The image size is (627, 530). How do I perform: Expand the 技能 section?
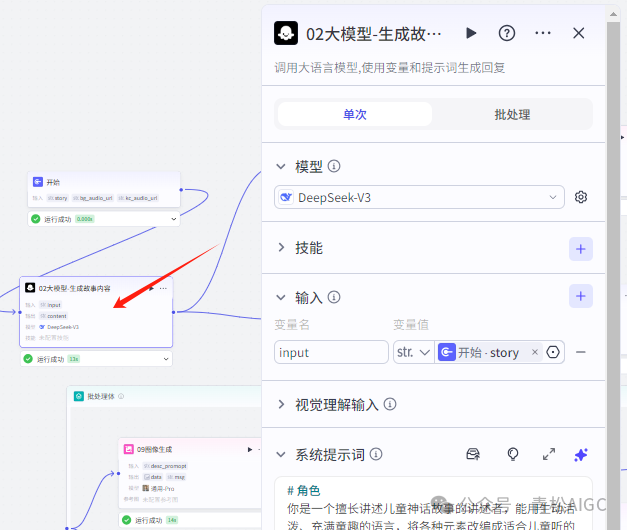point(281,247)
